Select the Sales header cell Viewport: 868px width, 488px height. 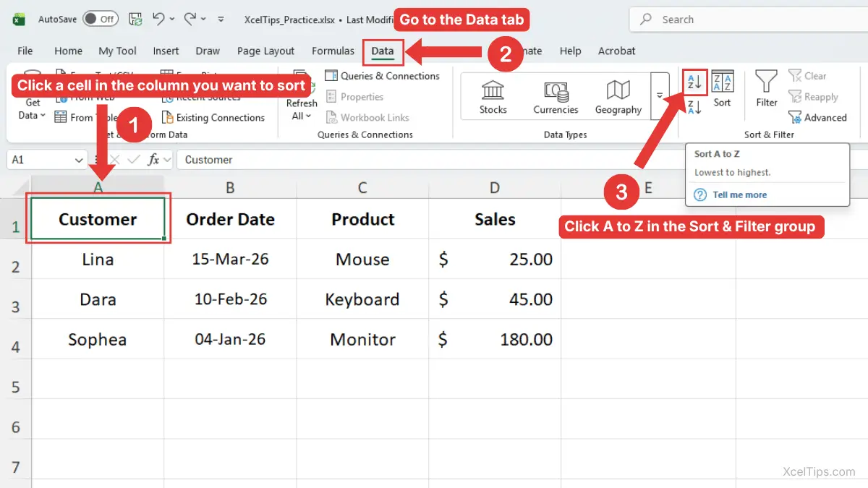(x=495, y=219)
